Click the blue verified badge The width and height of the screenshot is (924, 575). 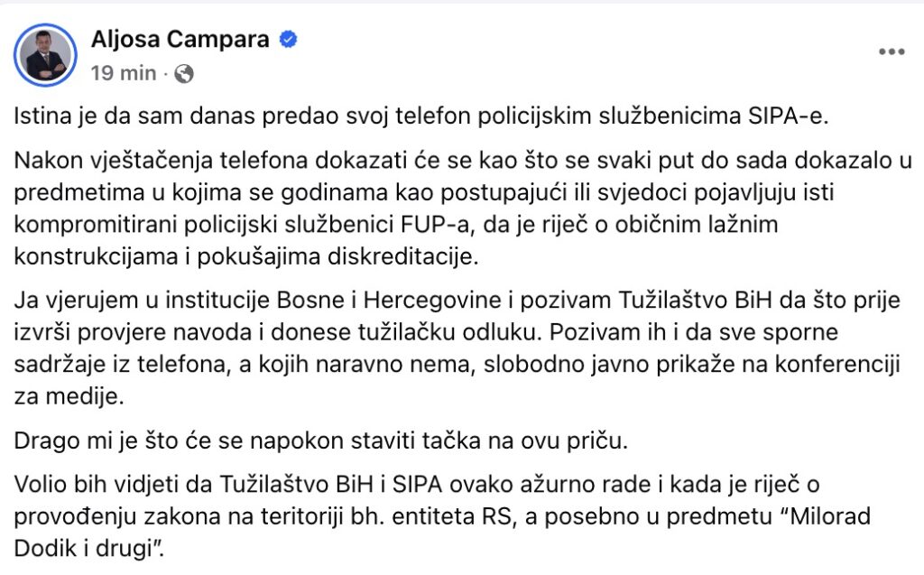289,41
